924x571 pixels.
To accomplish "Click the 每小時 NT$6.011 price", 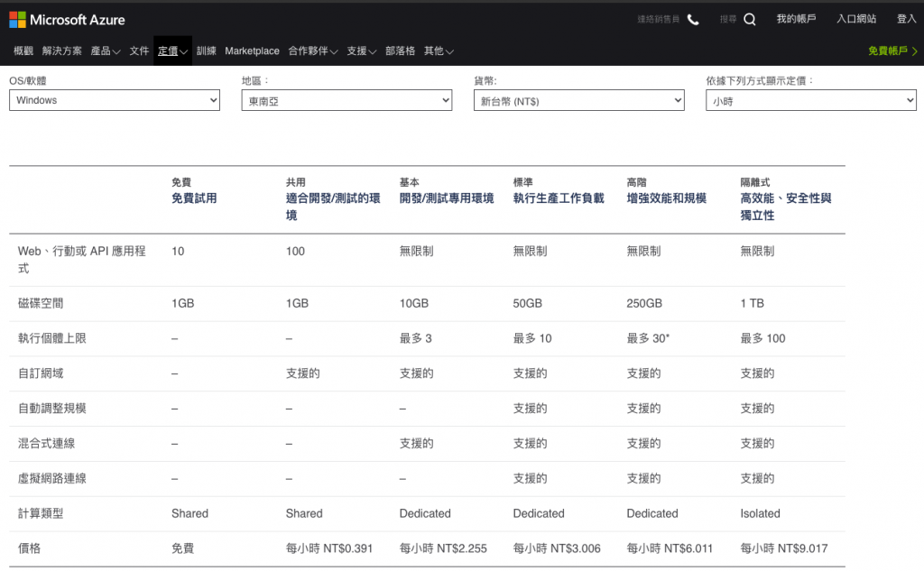I will pyautogui.click(x=670, y=548).
